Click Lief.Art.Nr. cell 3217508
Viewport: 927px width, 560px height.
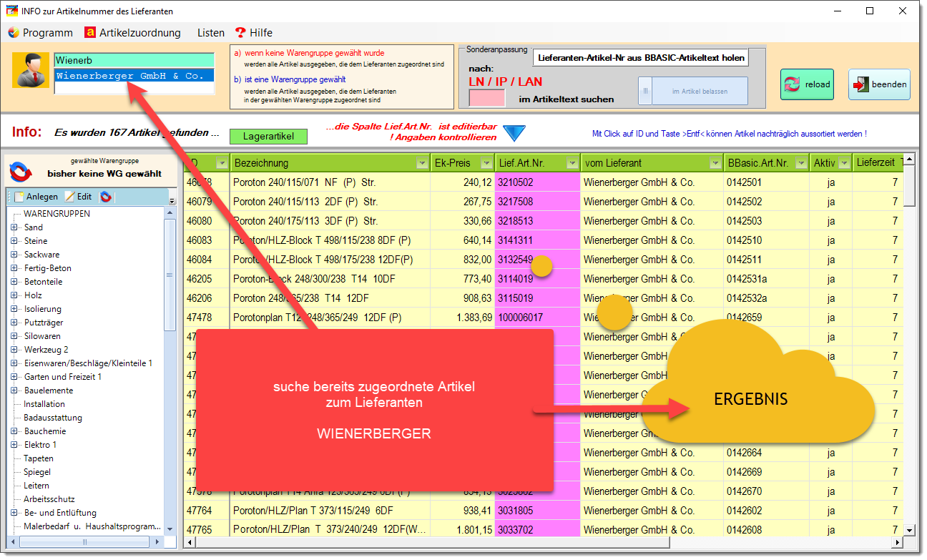point(537,202)
